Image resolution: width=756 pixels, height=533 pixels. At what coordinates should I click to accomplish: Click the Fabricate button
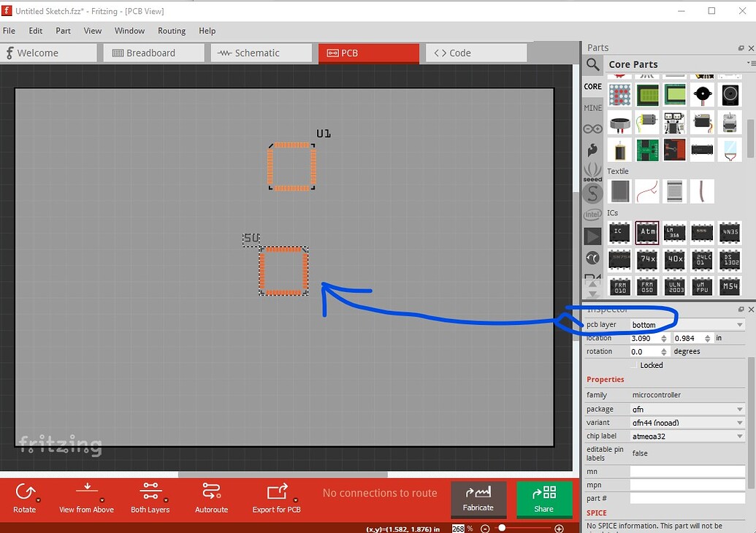(x=478, y=499)
